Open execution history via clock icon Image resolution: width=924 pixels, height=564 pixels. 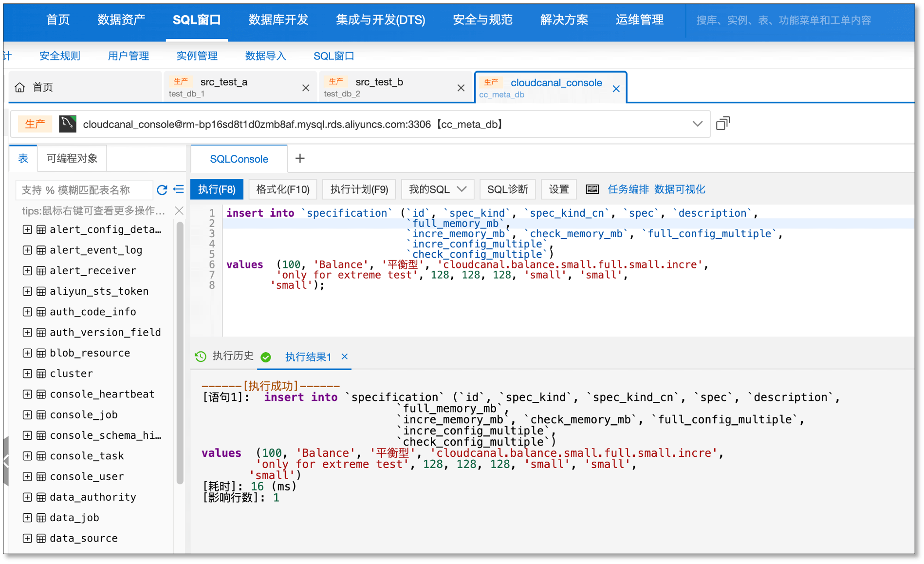click(x=201, y=357)
